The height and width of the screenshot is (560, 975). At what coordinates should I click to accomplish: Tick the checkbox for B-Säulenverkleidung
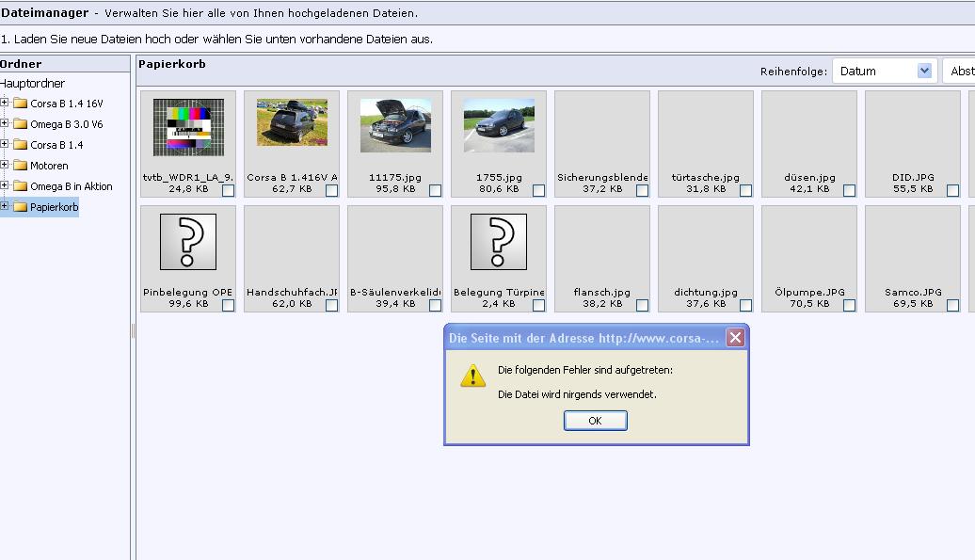(435, 305)
